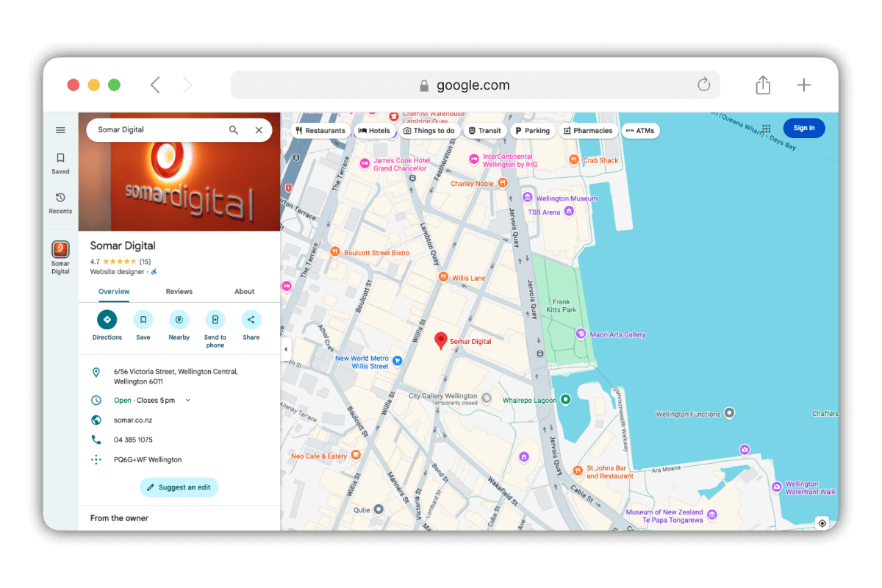The width and height of the screenshot is (882, 588).
Task: Open the main hamburger menu
Action: [x=60, y=129]
